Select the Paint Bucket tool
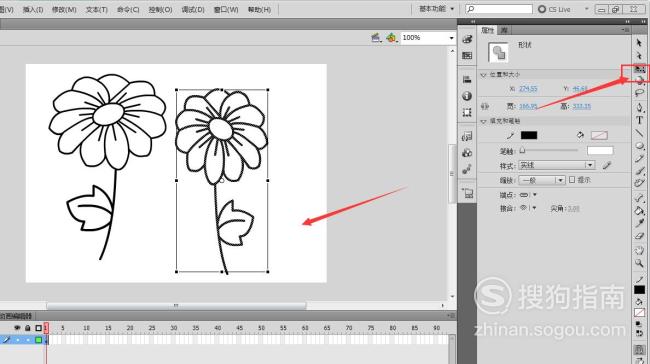The image size is (650, 364). click(x=639, y=211)
